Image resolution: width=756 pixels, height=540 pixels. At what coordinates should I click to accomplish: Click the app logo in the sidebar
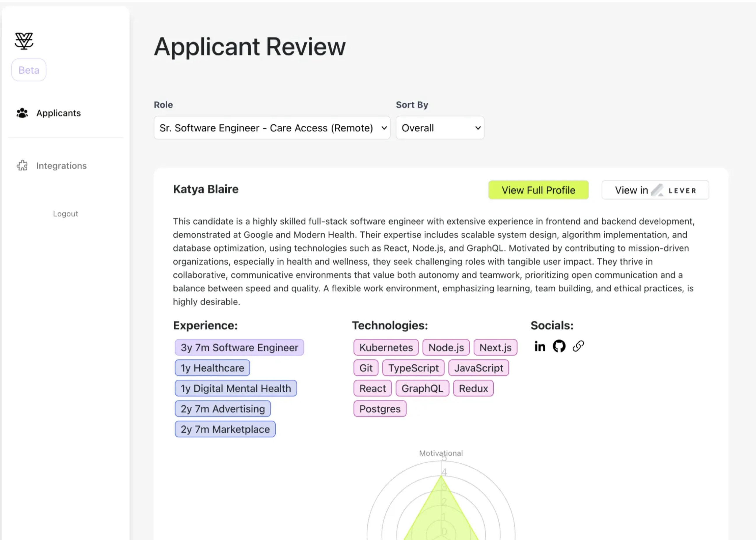point(24,41)
